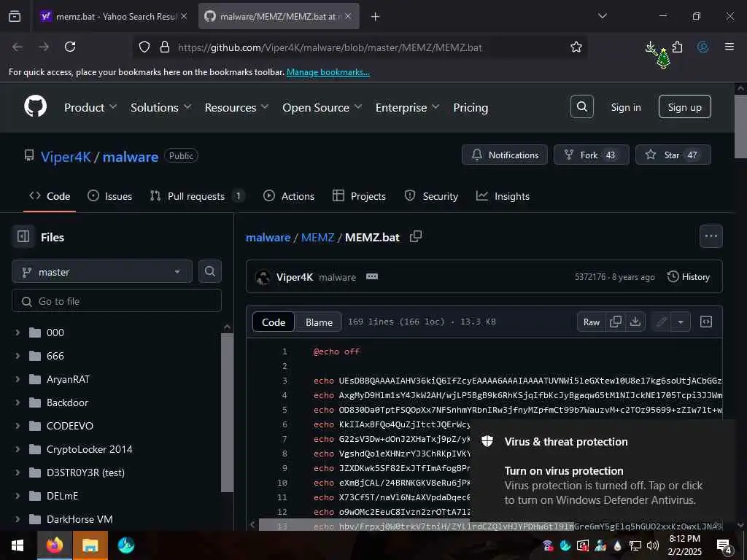Viewport: 747px width, 560px height.
Task: Search files magnifier next to master
Action: [x=209, y=271]
